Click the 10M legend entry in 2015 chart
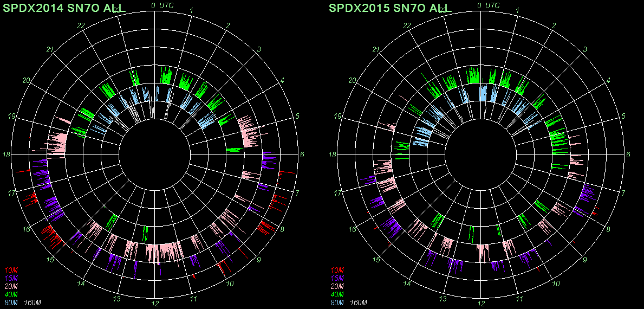The height and width of the screenshot is (309, 644). (337, 270)
